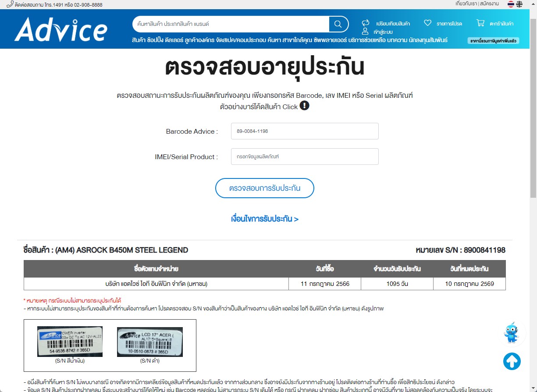This screenshot has height=392, width=537.
Task: Click the IMEI/Serial Product input field
Action: pos(305,157)
